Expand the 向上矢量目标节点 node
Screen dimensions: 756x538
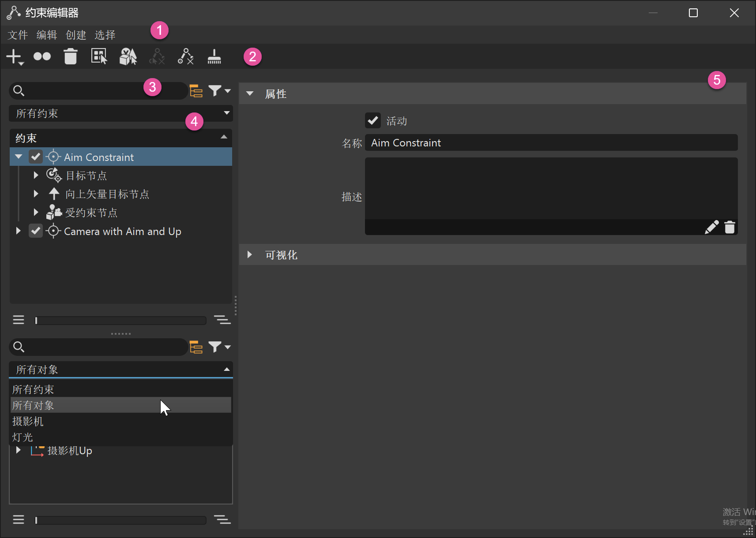pos(36,194)
